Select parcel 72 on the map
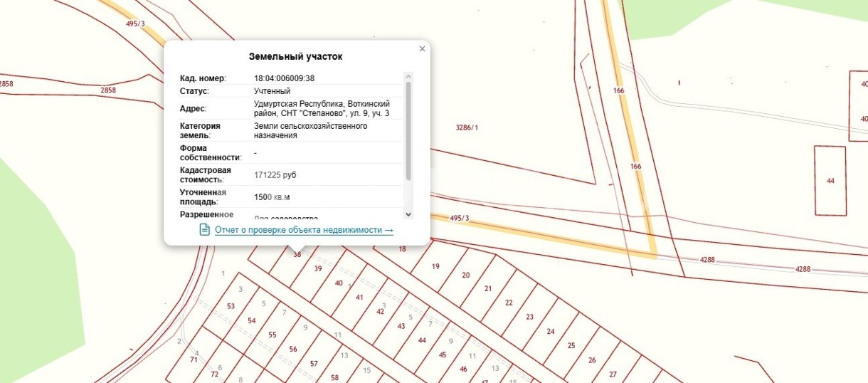 coord(215,374)
